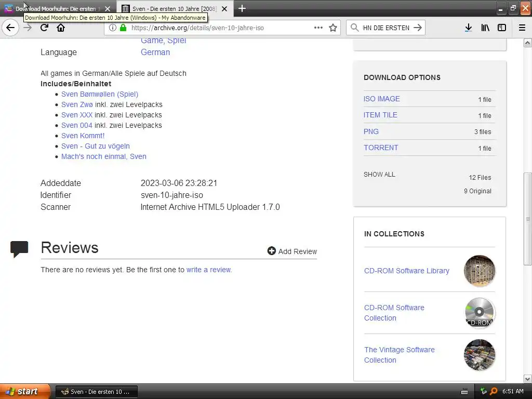Click the CD-ROM disc thumbnail
The image size is (532, 399).
tap(480, 313)
